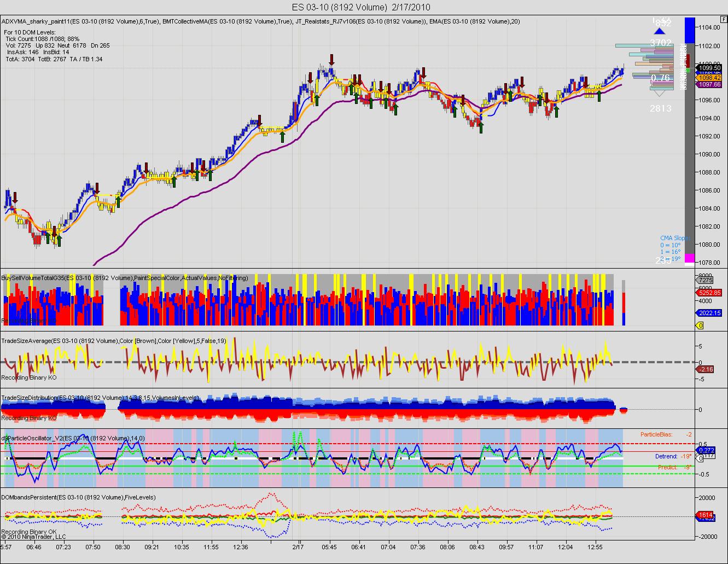Select the black 1099.50 last price marker
This screenshot has width=728, height=564.
click(x=710, y=68)
